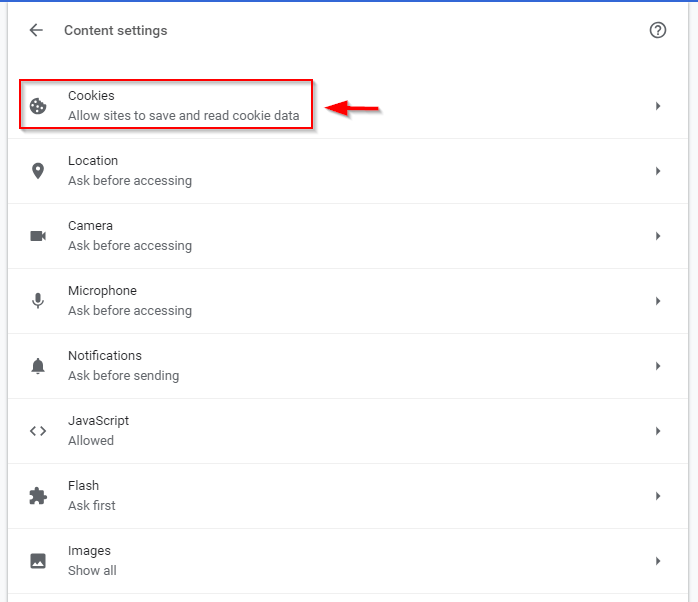
Task: Click the Microphone icon
Action: pyautogui.click(x=38, y=301)
